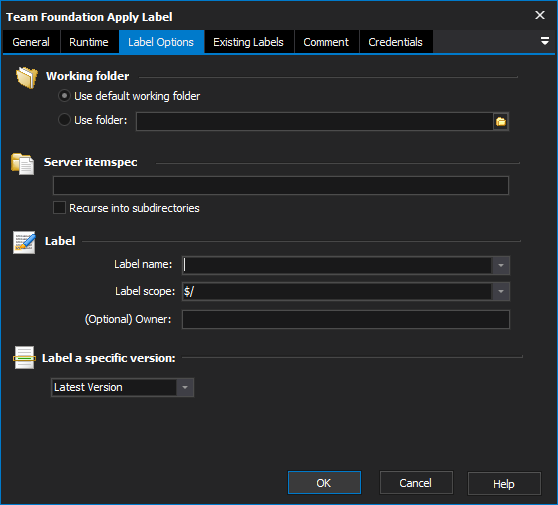
Task: Click the Server itemspec text field
Action: [x=281, y=185]
